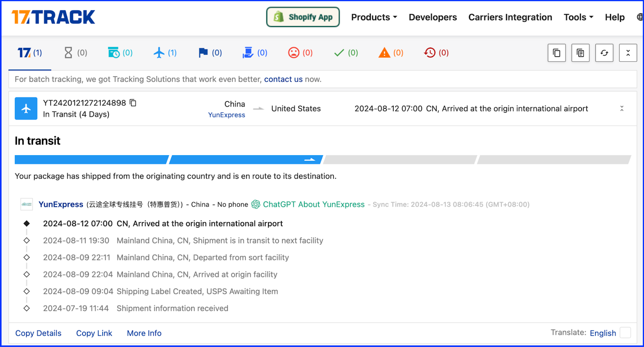The image size is (644, 347).
Task: Open the Developers page
Action: (x=433, y=17)
